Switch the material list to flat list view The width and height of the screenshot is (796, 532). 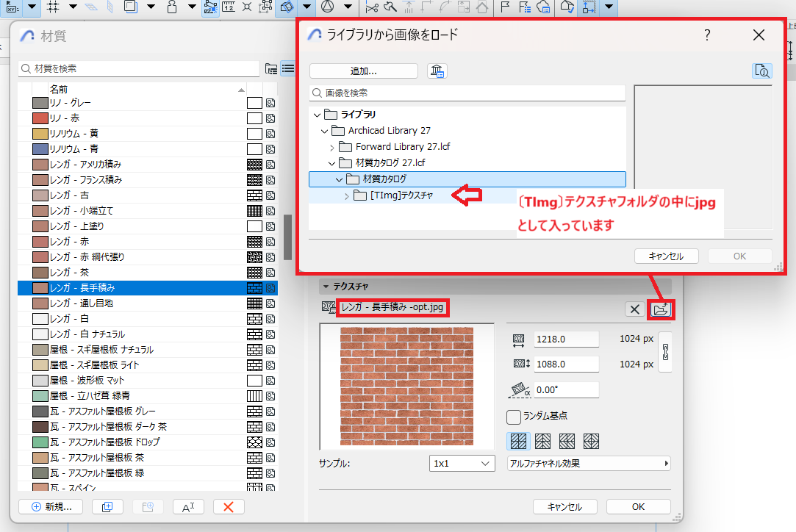point(288,68)
